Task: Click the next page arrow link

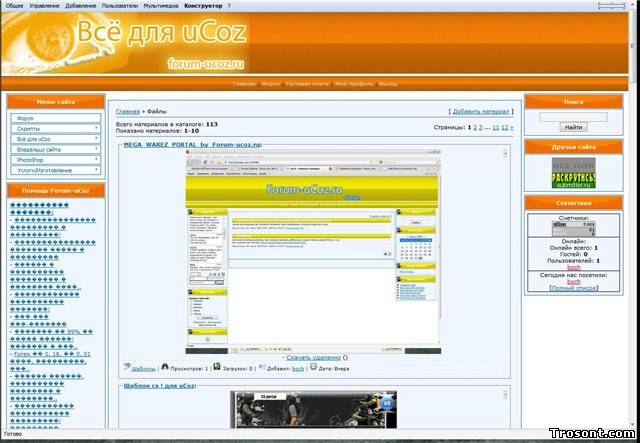Action: 511,127
